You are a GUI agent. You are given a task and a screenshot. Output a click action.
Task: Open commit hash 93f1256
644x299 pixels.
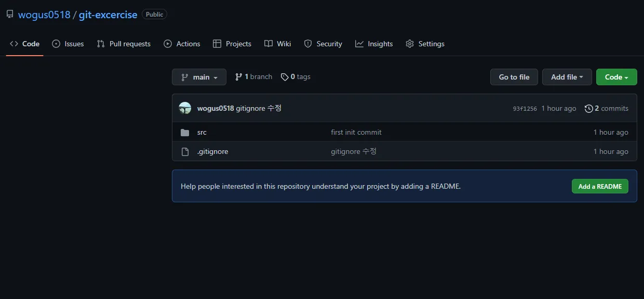point(525,109)
